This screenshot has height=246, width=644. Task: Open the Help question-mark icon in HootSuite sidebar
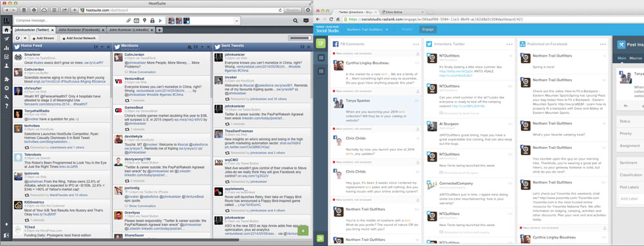click(x=6, y=106)
